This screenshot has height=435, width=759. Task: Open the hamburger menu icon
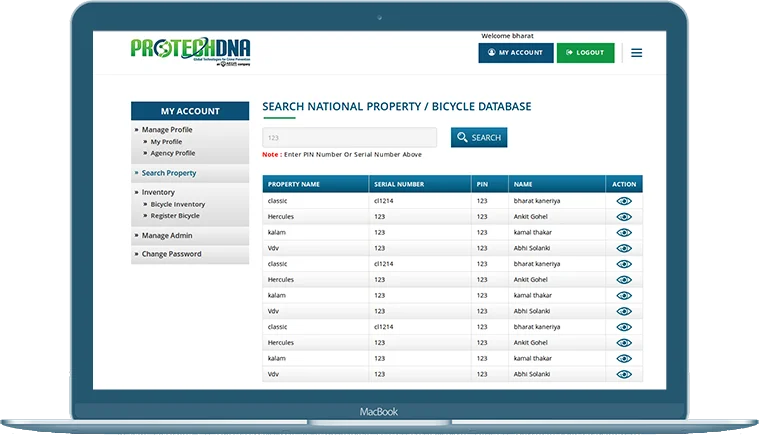click(x=636, y=53)
